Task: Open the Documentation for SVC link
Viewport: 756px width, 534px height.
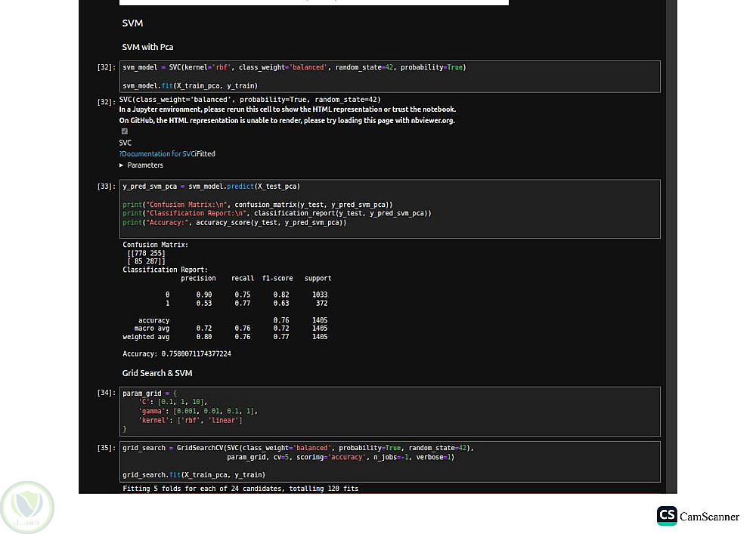Action: click(x=156, y=154)
